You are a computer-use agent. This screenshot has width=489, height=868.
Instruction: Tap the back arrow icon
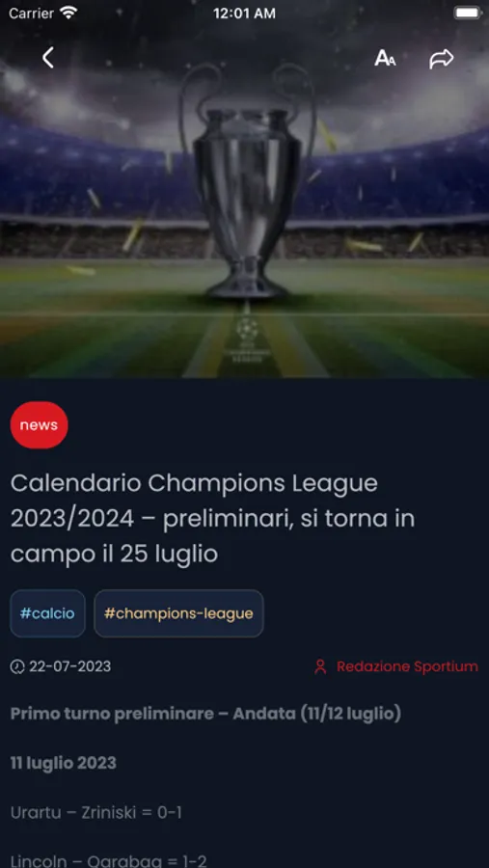click(48, 58)
